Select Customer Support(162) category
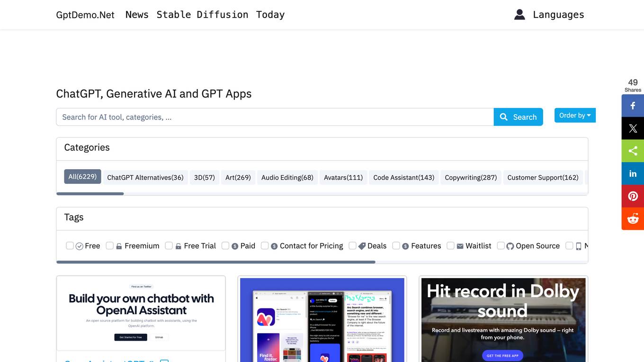644x362 pixels. click(x=543, y=178)
